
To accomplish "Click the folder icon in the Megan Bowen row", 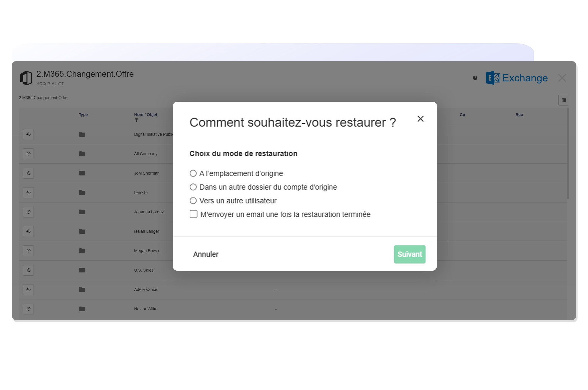I will point(81,251).
